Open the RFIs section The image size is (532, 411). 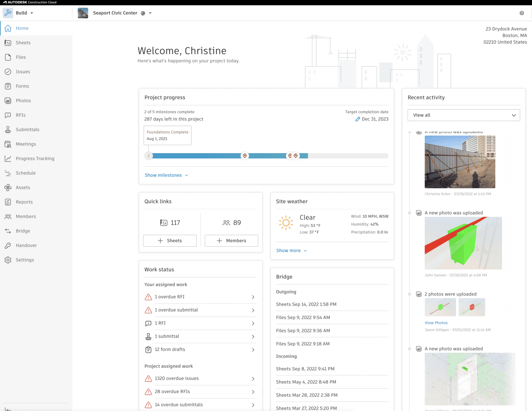(x=21, y=115)
